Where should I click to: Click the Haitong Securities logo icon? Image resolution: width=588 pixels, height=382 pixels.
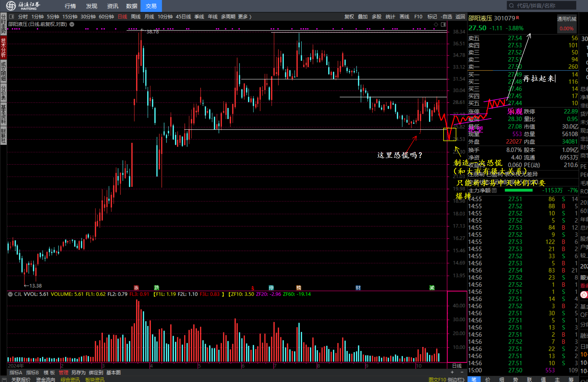click(x=11, y=6)
